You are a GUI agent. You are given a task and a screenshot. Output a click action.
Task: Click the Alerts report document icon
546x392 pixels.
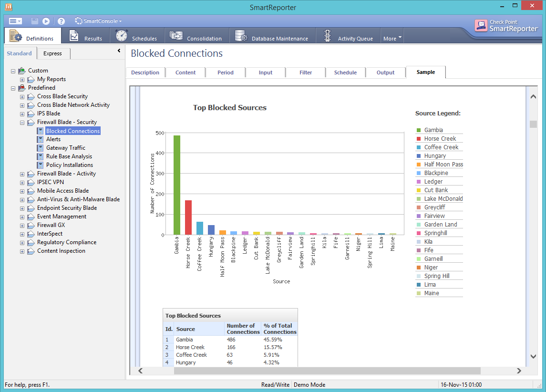click(40, 139)
